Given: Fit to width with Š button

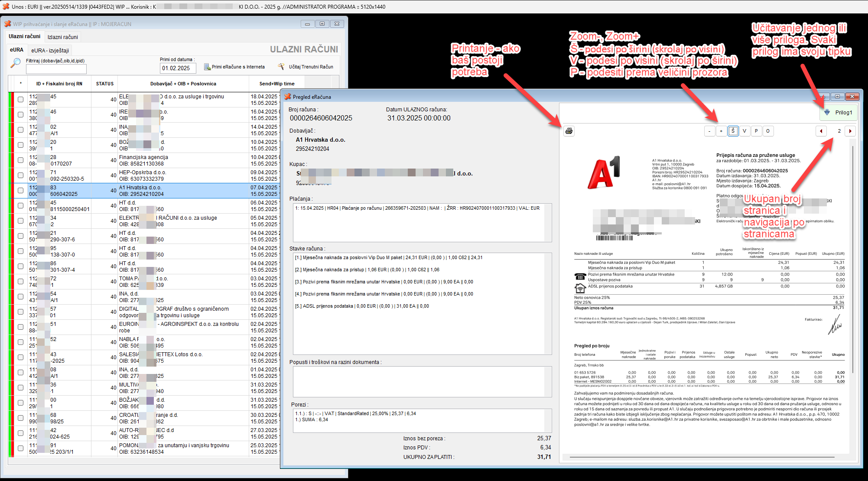Looking at the screenshot, I should tap(733, 131).
